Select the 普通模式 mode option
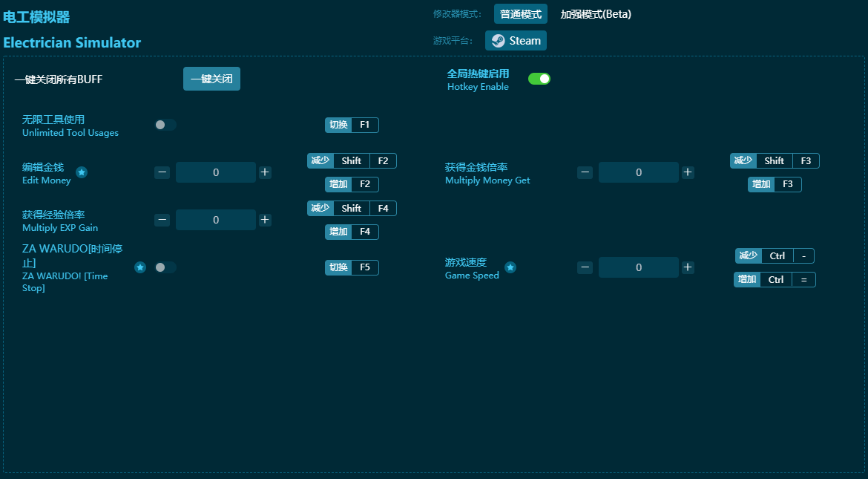 [520, 14]
